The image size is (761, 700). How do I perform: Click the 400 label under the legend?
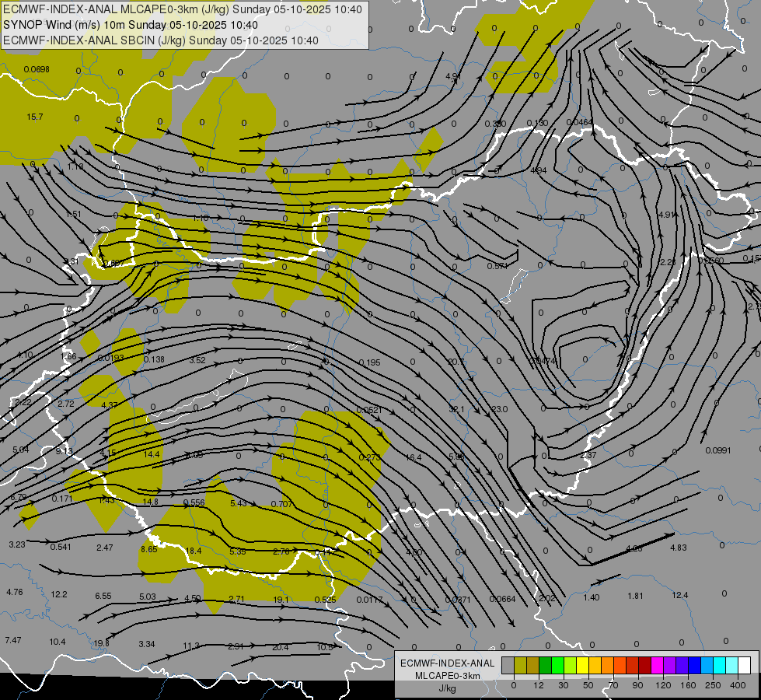tap(738, 685)
